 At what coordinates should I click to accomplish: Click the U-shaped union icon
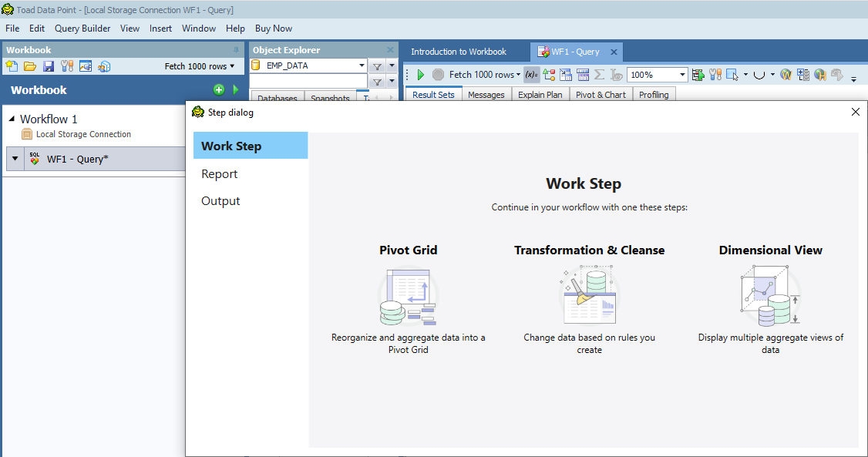point(759,75)
